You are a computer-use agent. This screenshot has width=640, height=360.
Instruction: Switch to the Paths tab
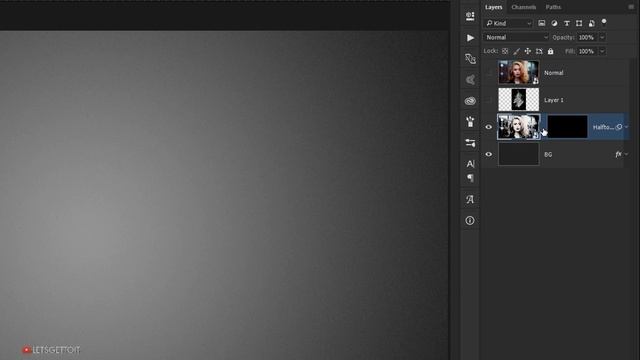tap(553, 7)
